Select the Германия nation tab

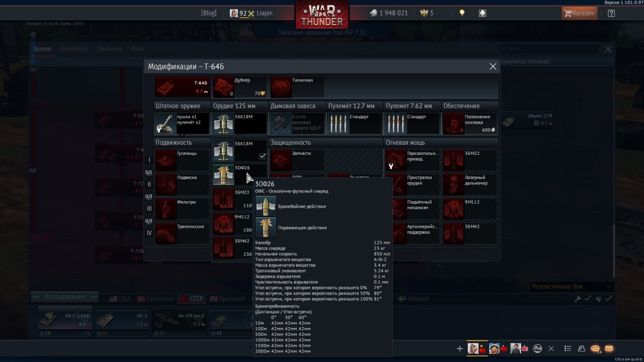tap(154, 299)
